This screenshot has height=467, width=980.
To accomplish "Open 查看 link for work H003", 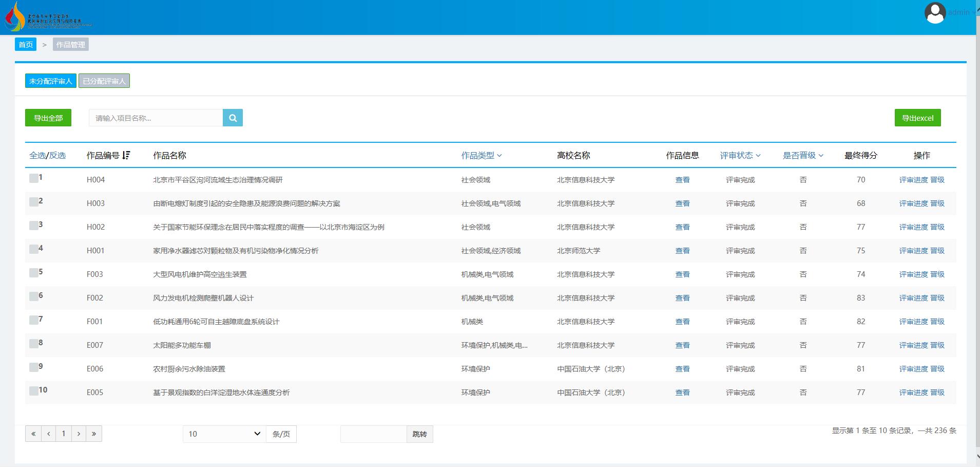I will click(x=682, y=203).
